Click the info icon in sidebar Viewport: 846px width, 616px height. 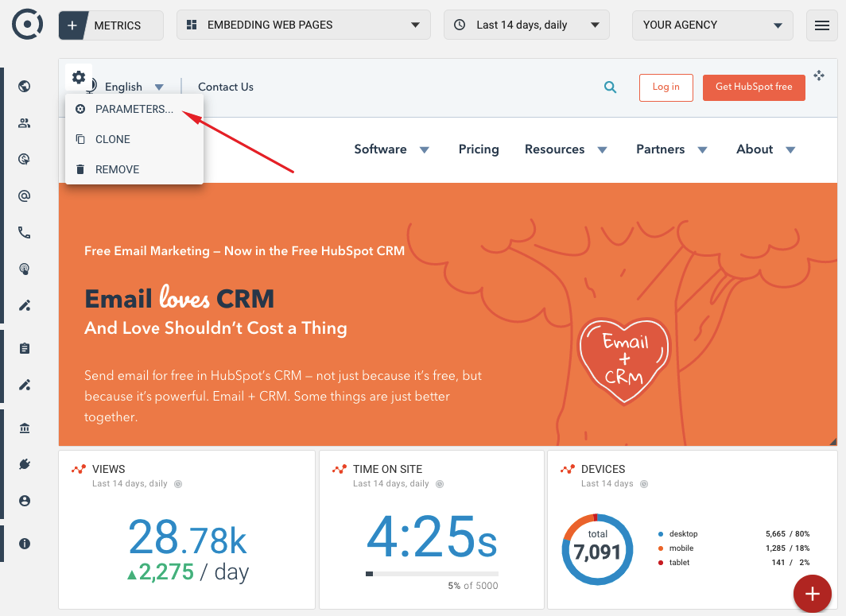pyautogui.click(x=25, y=544)
